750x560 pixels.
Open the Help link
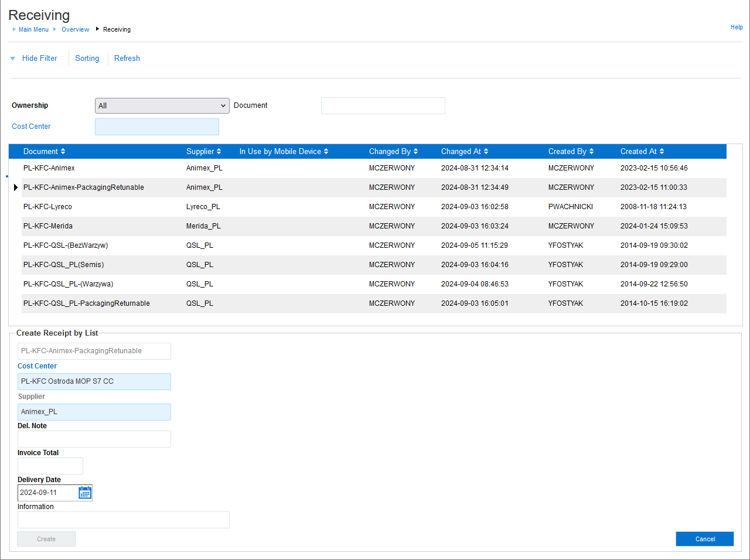[x=737, y=27]
